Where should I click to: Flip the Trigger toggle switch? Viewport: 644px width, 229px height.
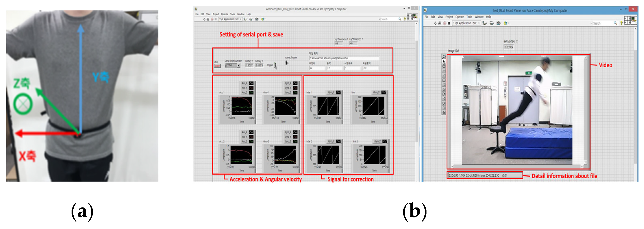(x=275, y=65)
